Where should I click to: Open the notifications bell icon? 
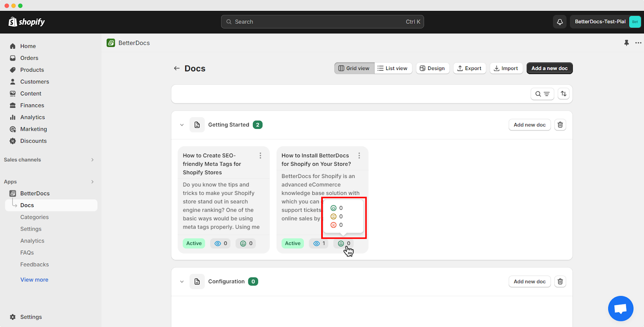(559, 22)
